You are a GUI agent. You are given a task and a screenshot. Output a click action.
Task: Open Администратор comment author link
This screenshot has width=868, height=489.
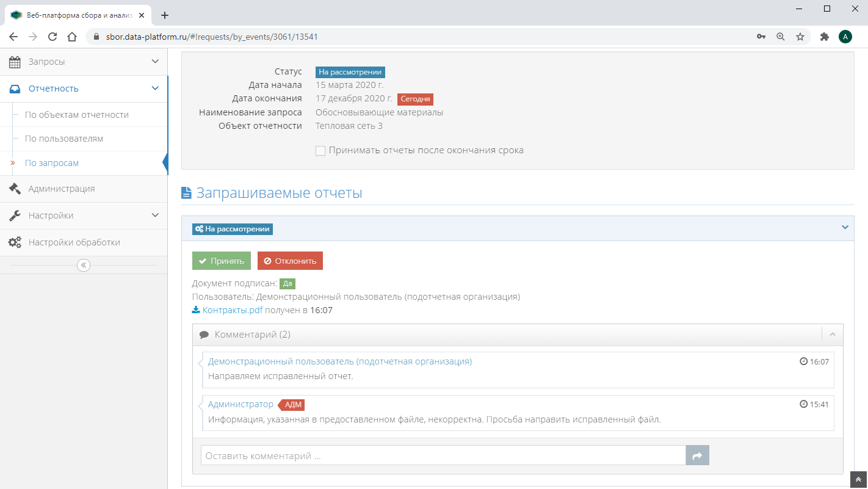click(x=241, y=404)
